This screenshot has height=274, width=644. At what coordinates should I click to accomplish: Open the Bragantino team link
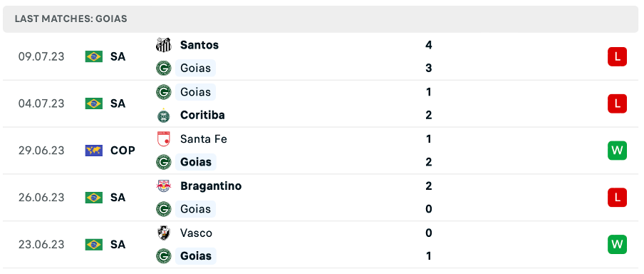tap(211, 186)
